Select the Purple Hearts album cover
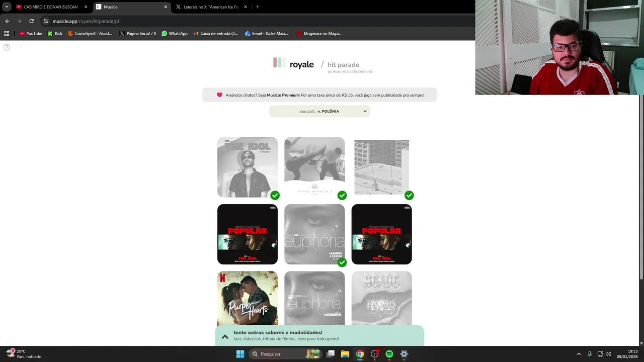 pos(248,299)
